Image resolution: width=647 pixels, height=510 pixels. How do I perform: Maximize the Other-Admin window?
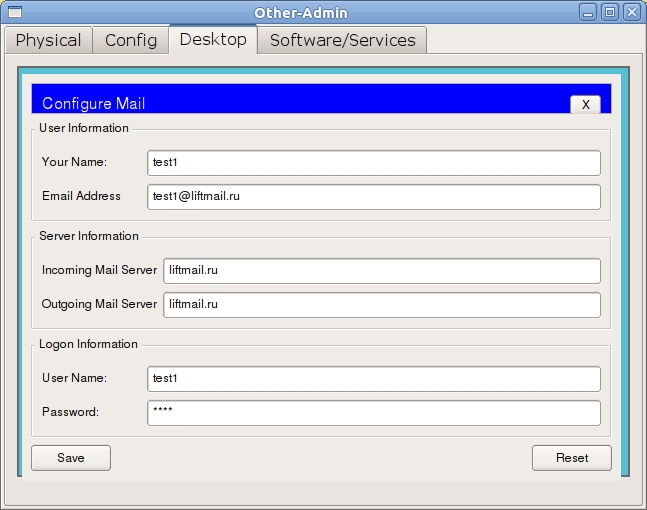click(x=610, y=12)
